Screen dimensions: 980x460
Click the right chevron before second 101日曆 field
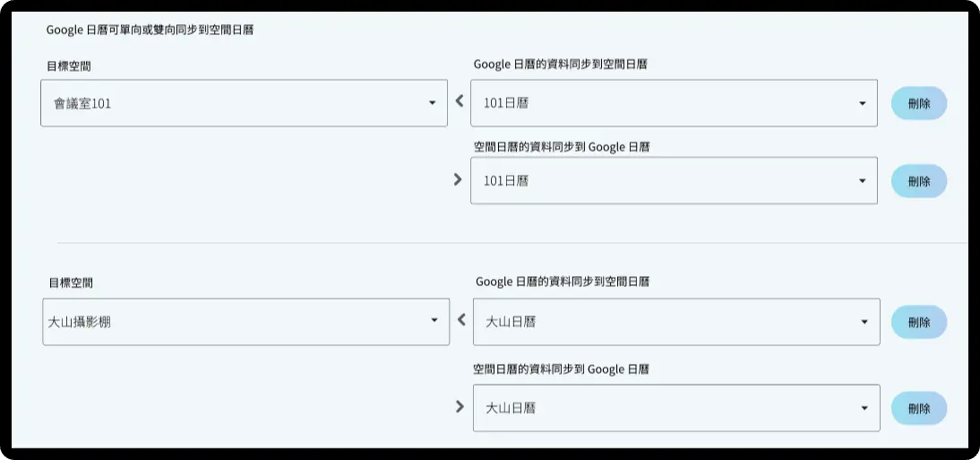point(458,179)
